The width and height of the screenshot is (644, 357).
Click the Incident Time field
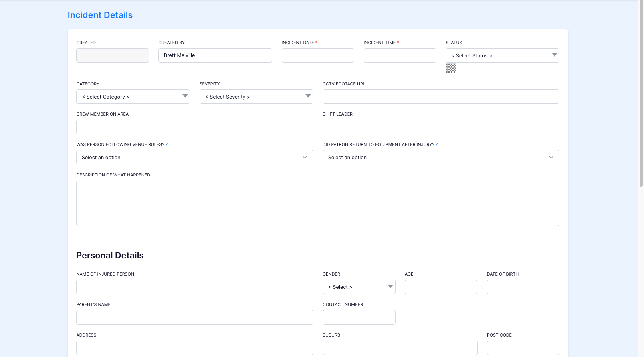[x=400, y=55]
